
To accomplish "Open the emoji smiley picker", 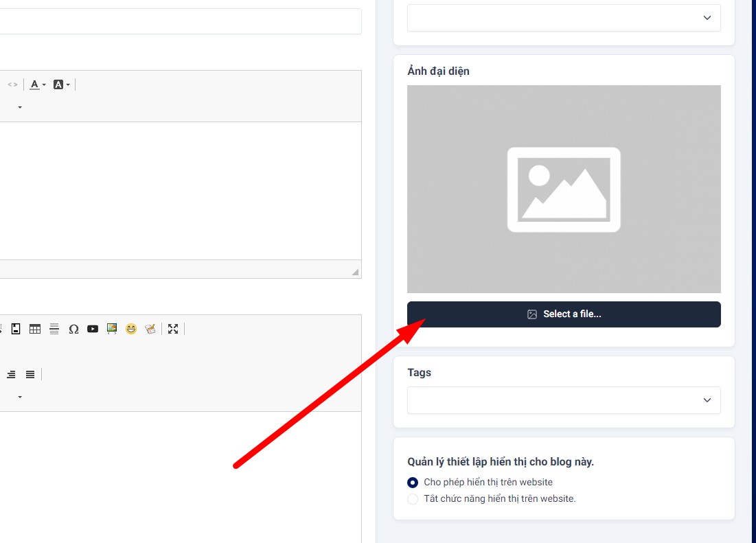I will coord(131,329).
